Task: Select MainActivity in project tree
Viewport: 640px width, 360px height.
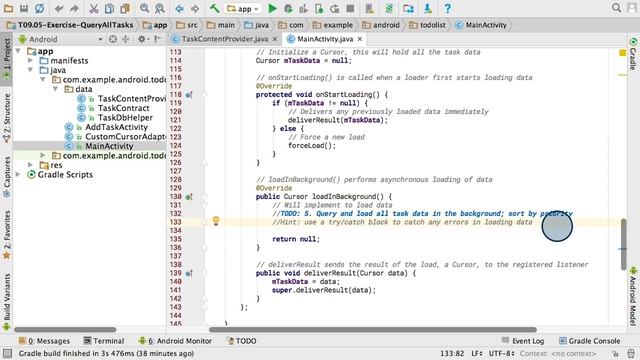Action: point(109,146)
